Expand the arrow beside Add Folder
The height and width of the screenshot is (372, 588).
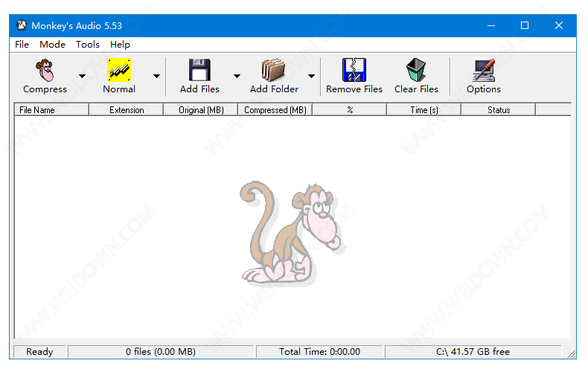(311, 76)
